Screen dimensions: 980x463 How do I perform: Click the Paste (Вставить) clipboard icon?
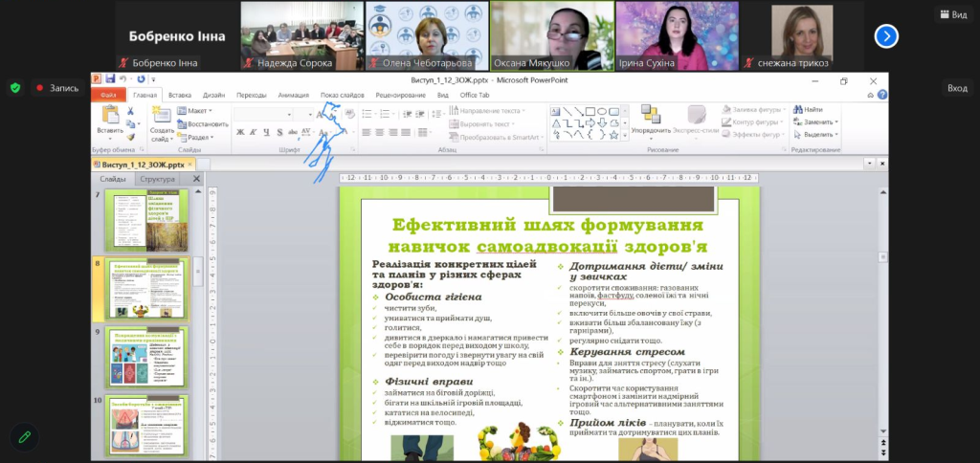click(x=109, y=117)
